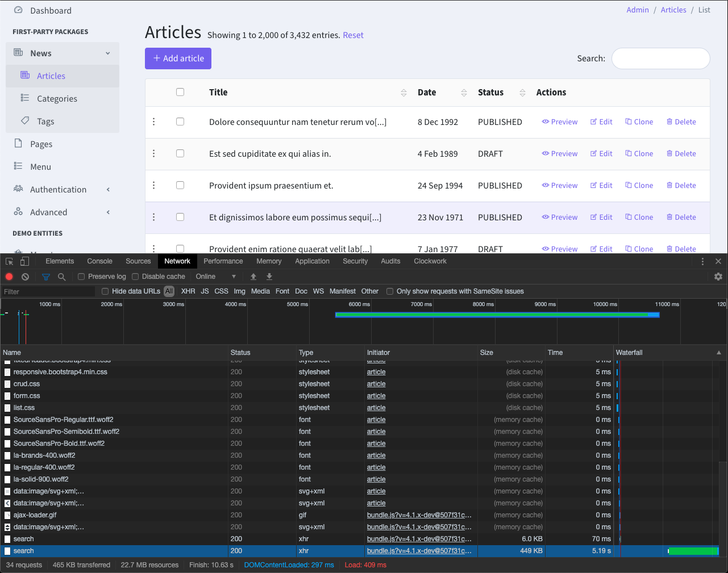Toggle the filter bar funnel icon
This screenshot has height=573, width=728.
coord(45,277)
